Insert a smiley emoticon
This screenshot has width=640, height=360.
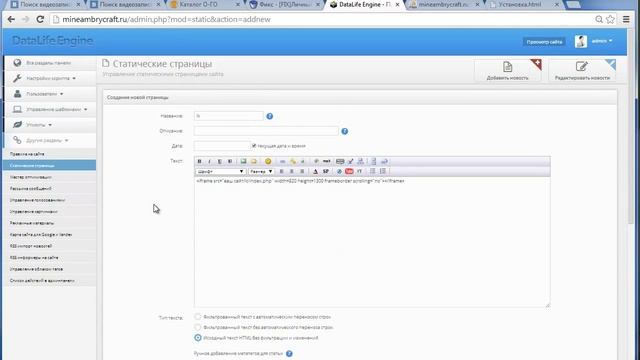[x=268, y=161]
